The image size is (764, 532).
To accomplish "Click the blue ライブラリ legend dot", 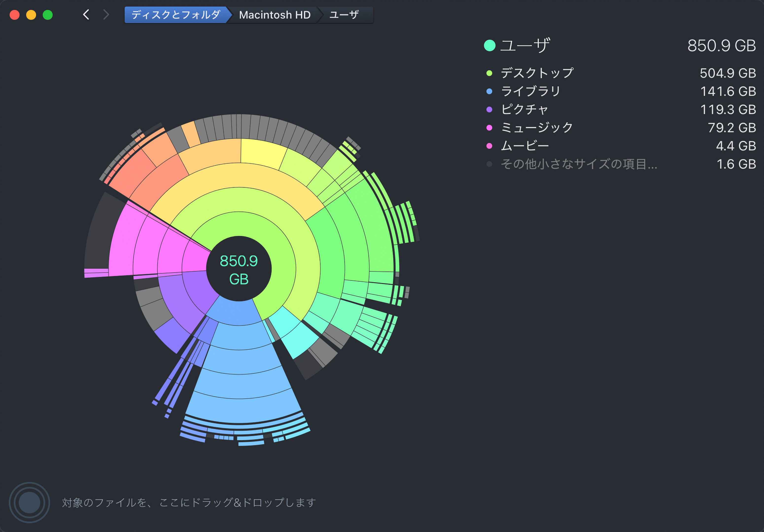I will tap(489, 91).
